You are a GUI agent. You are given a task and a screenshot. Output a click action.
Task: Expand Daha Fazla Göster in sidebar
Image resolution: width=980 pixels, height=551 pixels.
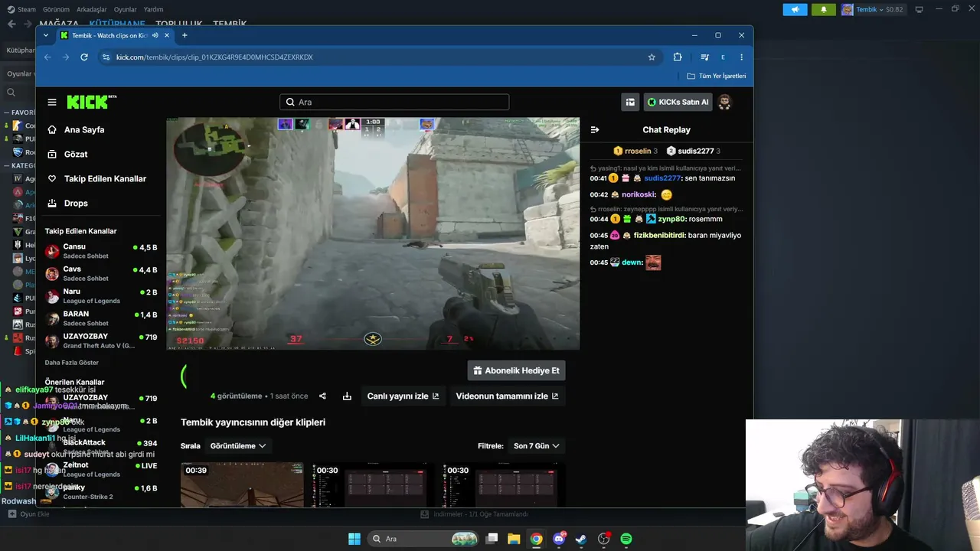71,362
